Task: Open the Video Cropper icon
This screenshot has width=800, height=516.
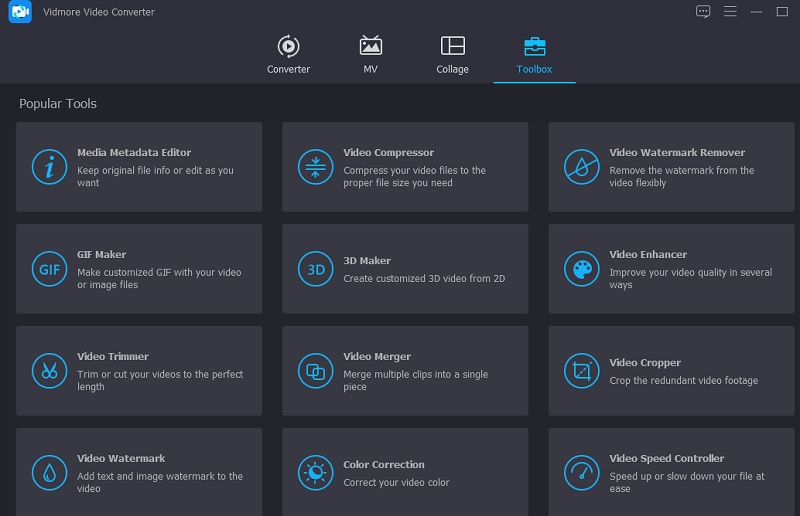Action: tap(581, 371)
